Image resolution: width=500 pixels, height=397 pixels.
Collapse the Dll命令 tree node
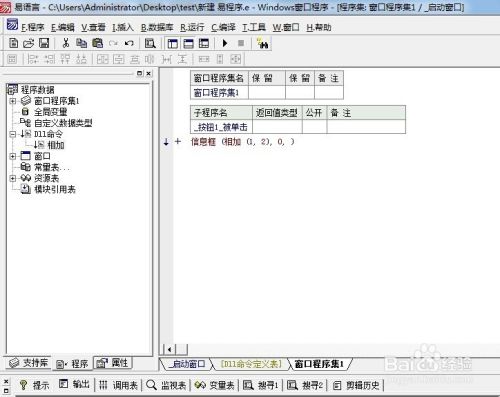(x=13, y=134)
